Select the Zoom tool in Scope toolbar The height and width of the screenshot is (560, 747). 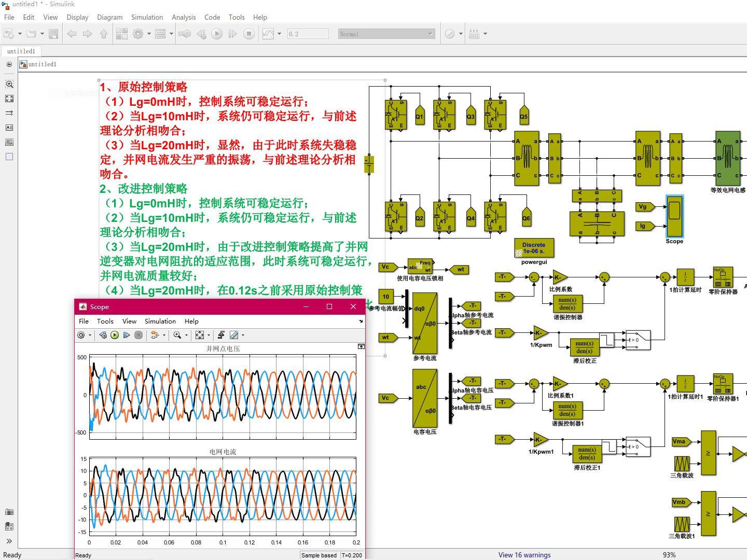point(177,335)
